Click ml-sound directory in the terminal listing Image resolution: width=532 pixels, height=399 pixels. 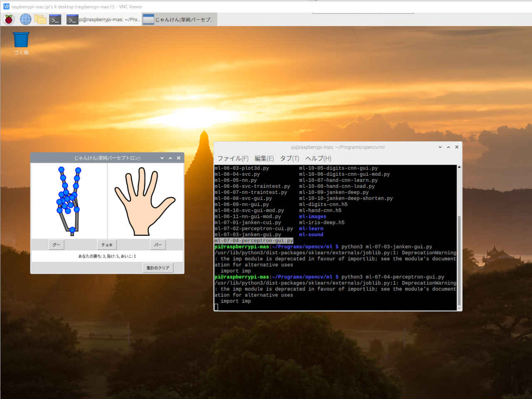(x=311, y=234)
